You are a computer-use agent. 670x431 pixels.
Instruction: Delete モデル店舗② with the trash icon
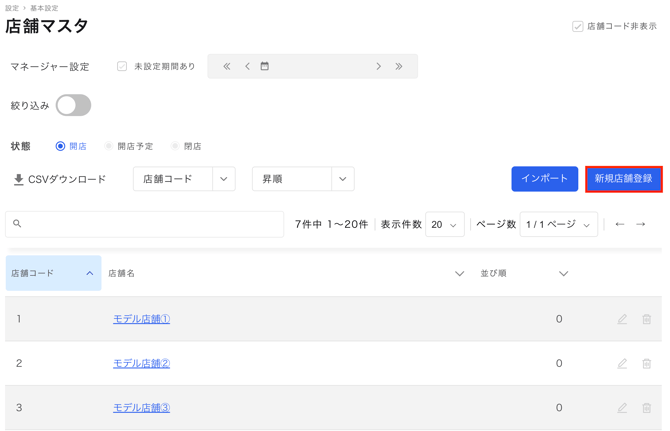[x=646, y=364]
